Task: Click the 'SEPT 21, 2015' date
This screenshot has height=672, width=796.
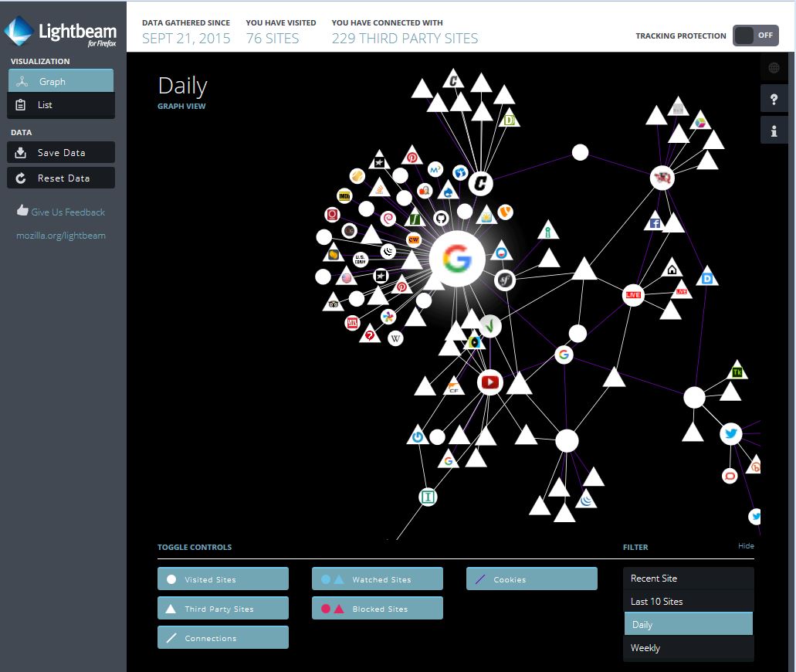Action: 186,39
